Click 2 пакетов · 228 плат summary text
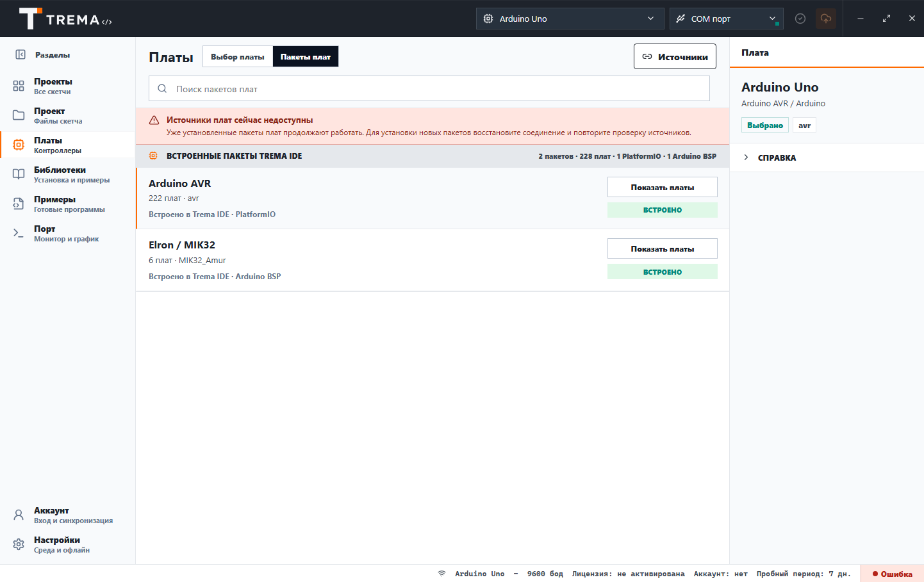The image size is (924, 582). coord(627,156)
